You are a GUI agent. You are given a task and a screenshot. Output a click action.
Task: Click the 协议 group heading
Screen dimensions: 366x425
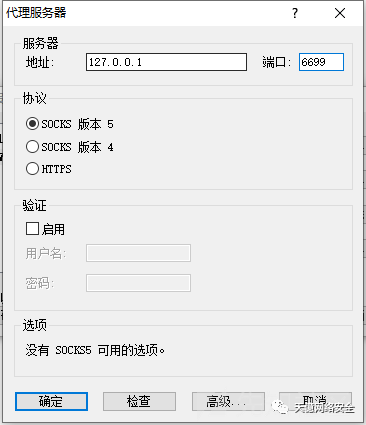point(34,98)
